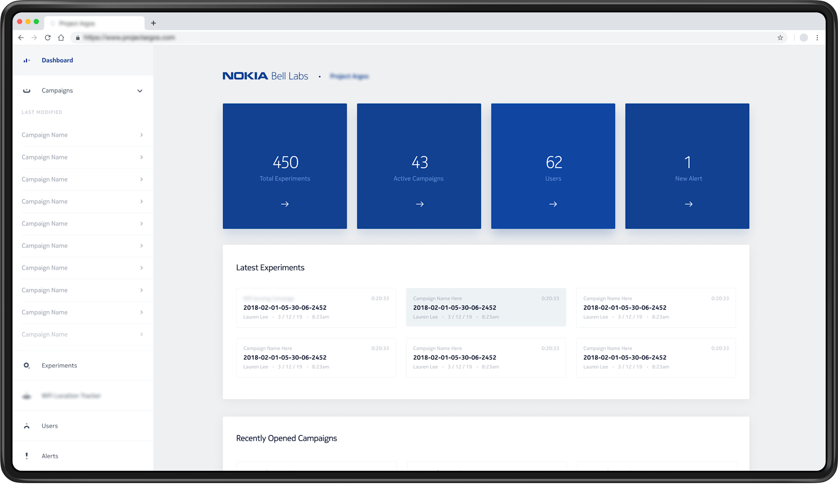This screenshot has width=838, height=504.
Task: Click the browser back arrow
Action: pos(21,37)
